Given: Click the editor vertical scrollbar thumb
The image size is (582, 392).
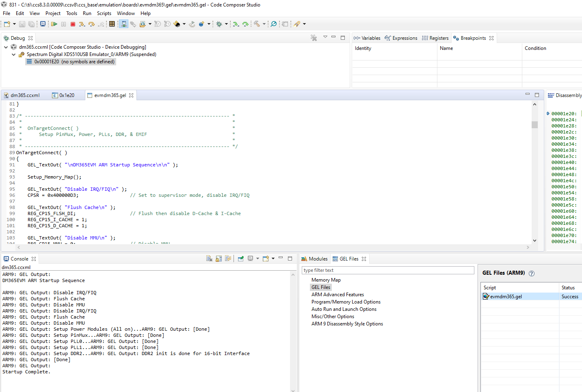Looking at the screenshot, I should pos(534,125).
